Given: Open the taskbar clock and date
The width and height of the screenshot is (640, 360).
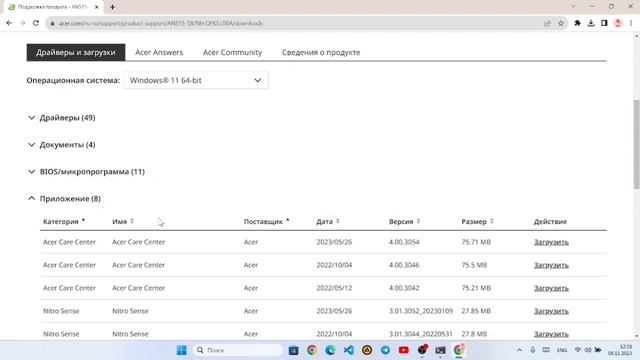Looking at the screenshot, I should [x=620, y=350].
